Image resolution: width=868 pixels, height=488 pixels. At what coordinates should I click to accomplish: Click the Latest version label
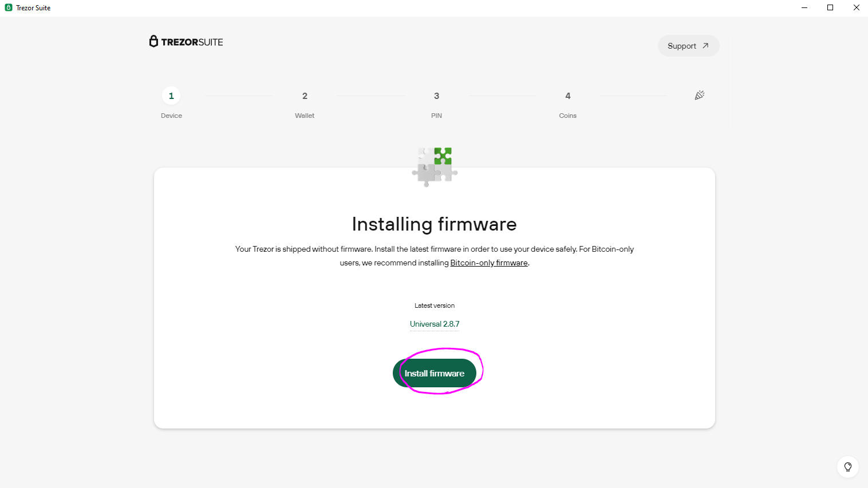435,306
